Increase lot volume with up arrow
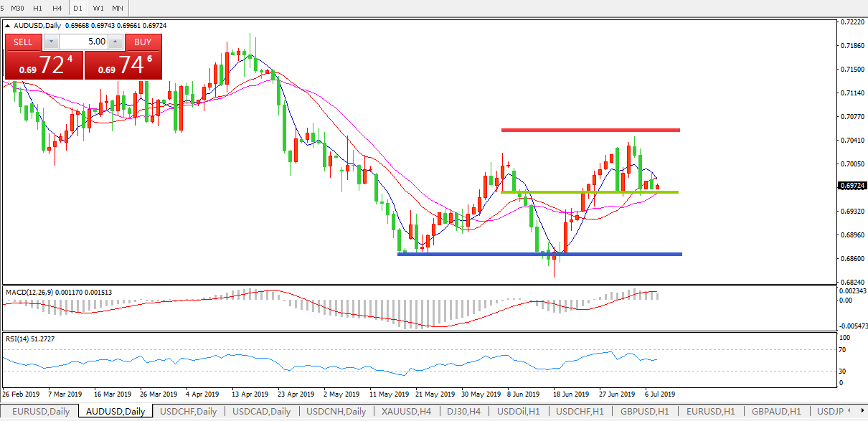Screen dimensions: 868x421 click(x=115, y=42)
